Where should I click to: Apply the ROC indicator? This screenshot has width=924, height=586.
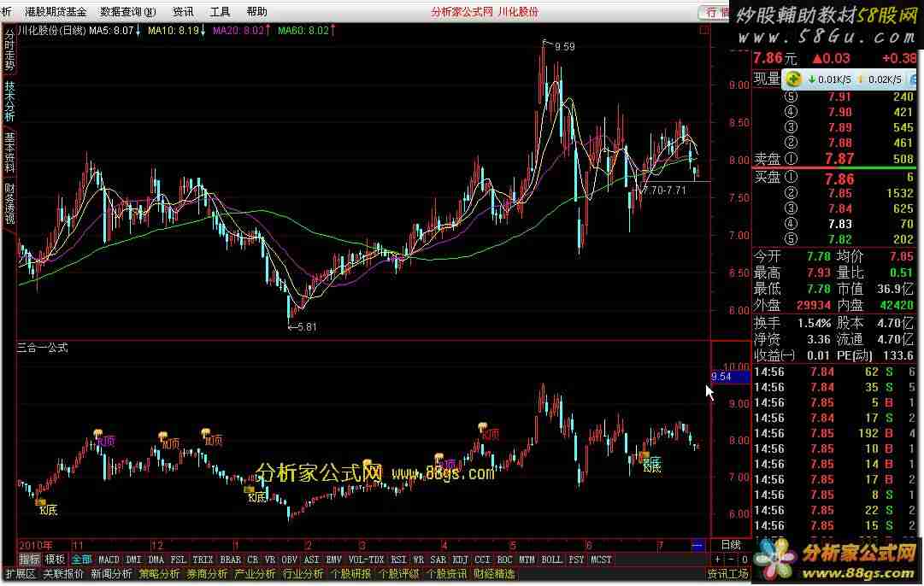coord(505,560)
